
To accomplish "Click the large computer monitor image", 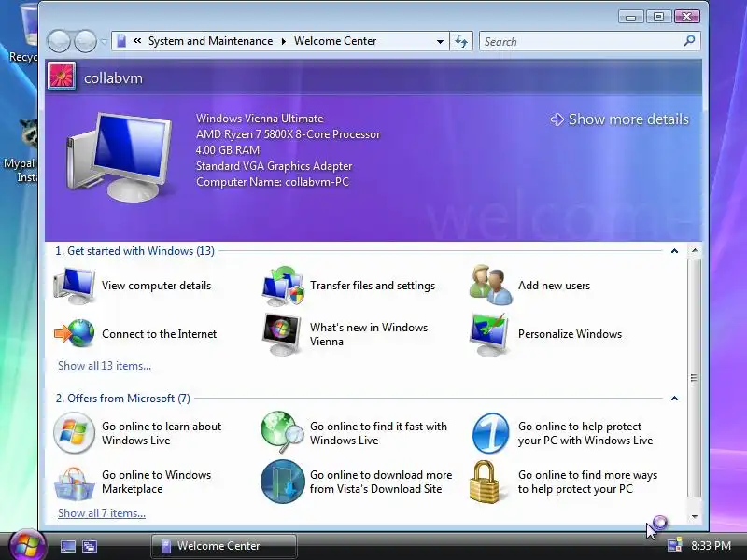I will 119,157.
